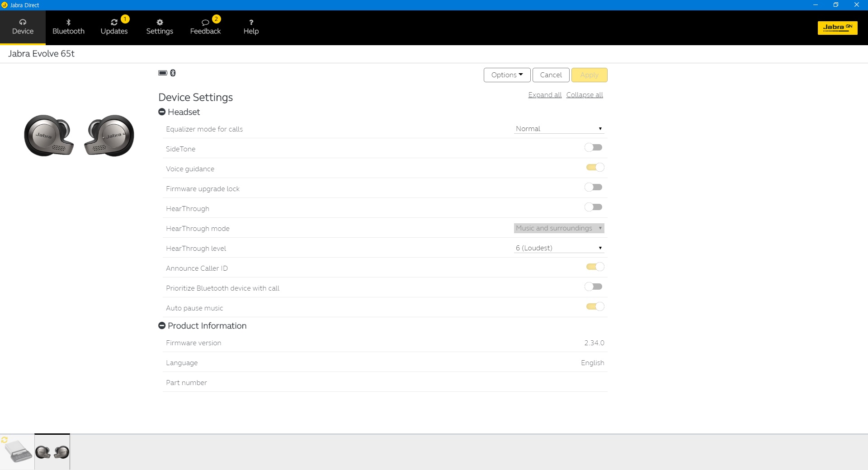Minimize the Jabra Direct window

[x=816, y=5]
